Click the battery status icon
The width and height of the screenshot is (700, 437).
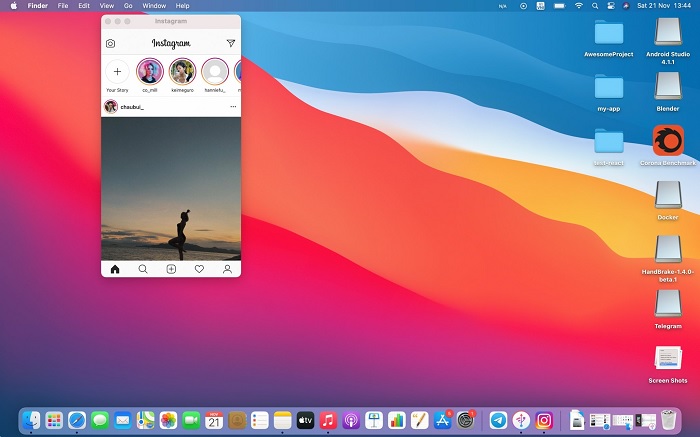point(559,6)
